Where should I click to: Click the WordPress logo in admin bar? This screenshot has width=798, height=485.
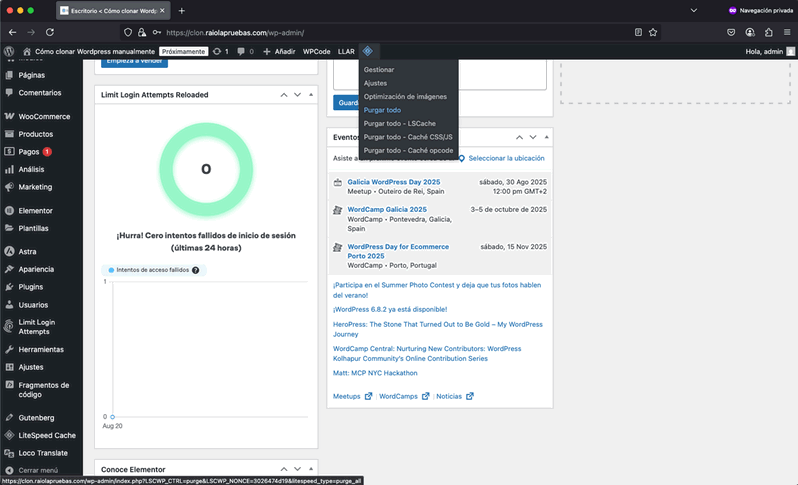(9, 51)
